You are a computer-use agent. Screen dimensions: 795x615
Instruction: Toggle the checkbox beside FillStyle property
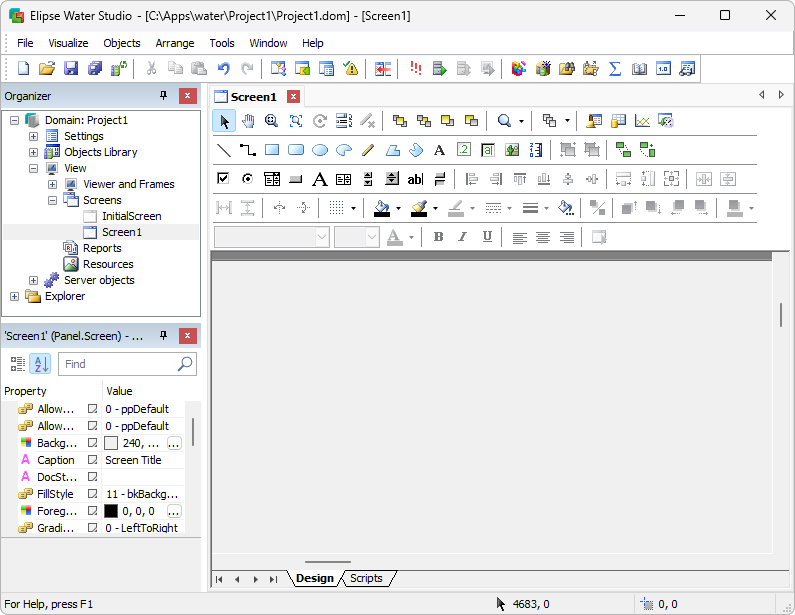92,494
